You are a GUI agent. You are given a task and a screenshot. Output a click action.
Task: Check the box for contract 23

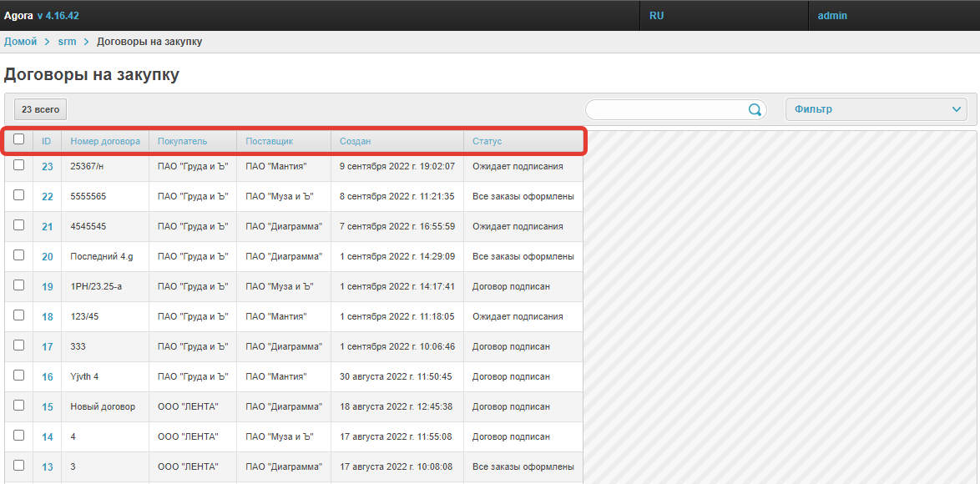(18, 165)
